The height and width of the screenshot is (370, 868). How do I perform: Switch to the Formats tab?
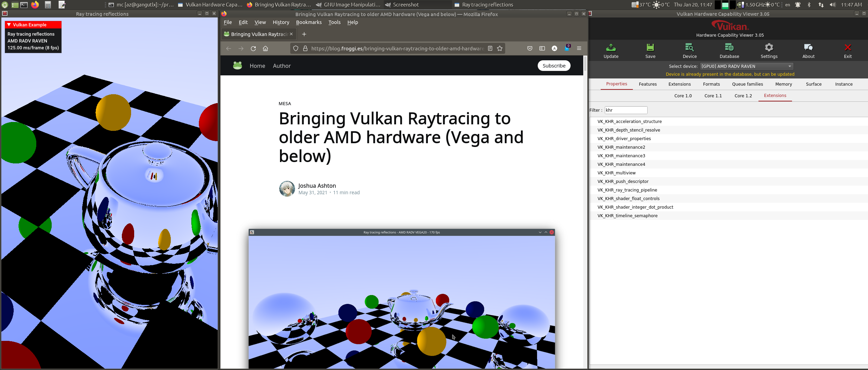[x=711, y=84]
